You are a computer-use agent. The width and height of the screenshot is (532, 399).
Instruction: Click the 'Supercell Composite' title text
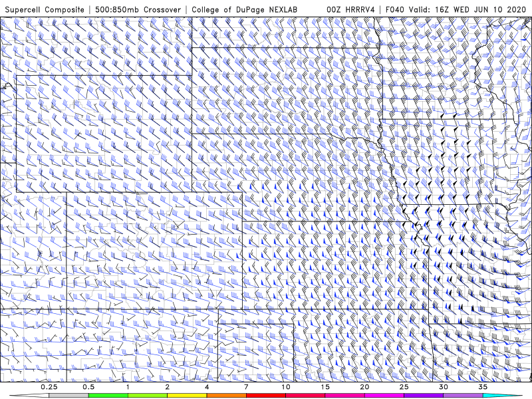[x=45, y=9]
